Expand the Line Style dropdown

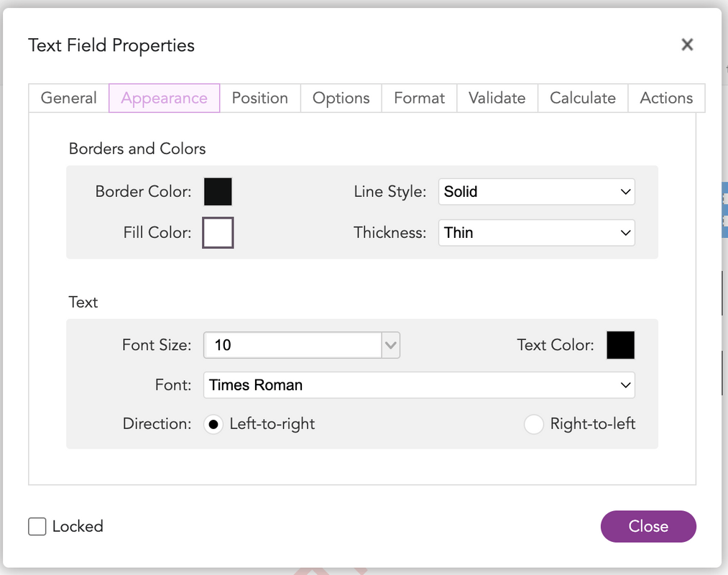point(537,191)
